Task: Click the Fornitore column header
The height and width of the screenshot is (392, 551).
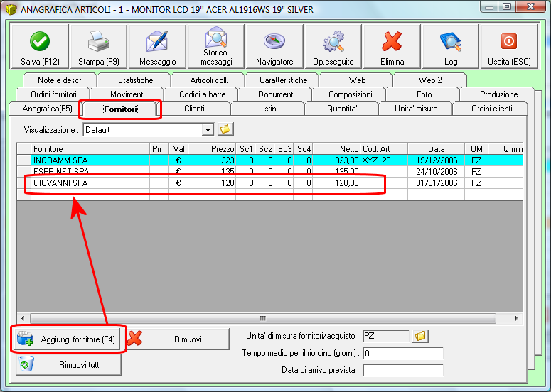Action: tap(90, 149)
